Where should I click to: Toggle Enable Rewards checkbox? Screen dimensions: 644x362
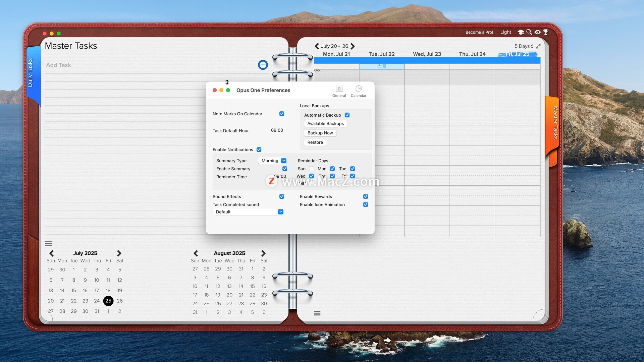pyautogui.click(x=366, y=197)
